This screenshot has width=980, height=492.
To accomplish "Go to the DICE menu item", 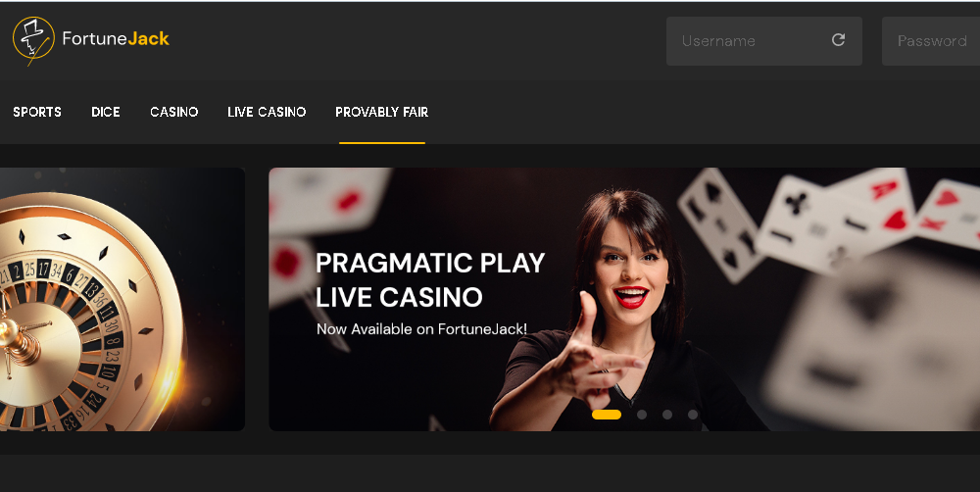I will [x=106, y=112].
